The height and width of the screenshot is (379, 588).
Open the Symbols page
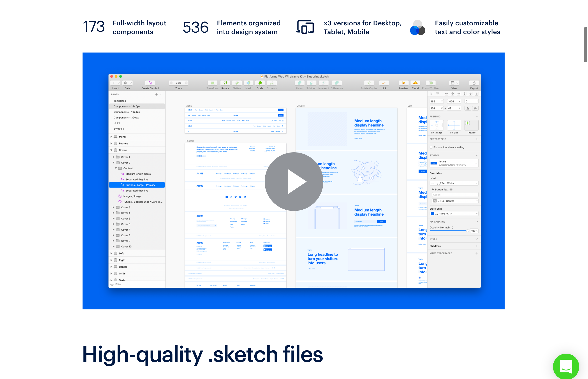coord(119,129)
